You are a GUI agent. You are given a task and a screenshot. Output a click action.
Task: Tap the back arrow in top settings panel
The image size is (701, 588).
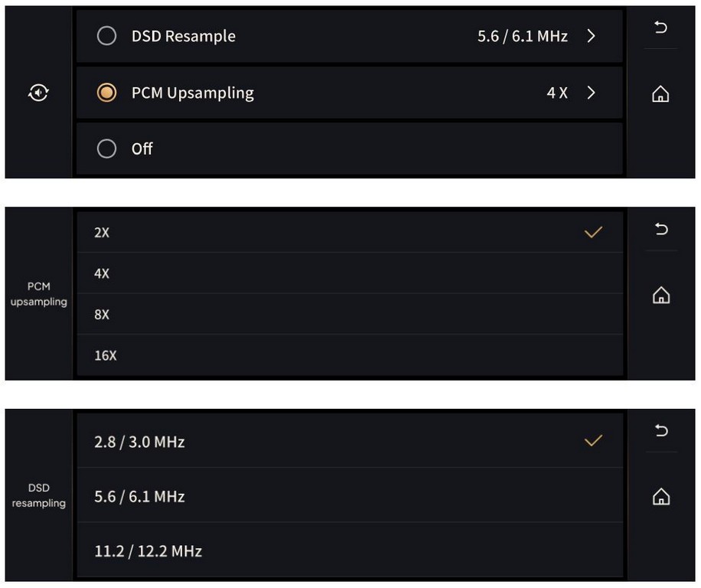(660, 28)
